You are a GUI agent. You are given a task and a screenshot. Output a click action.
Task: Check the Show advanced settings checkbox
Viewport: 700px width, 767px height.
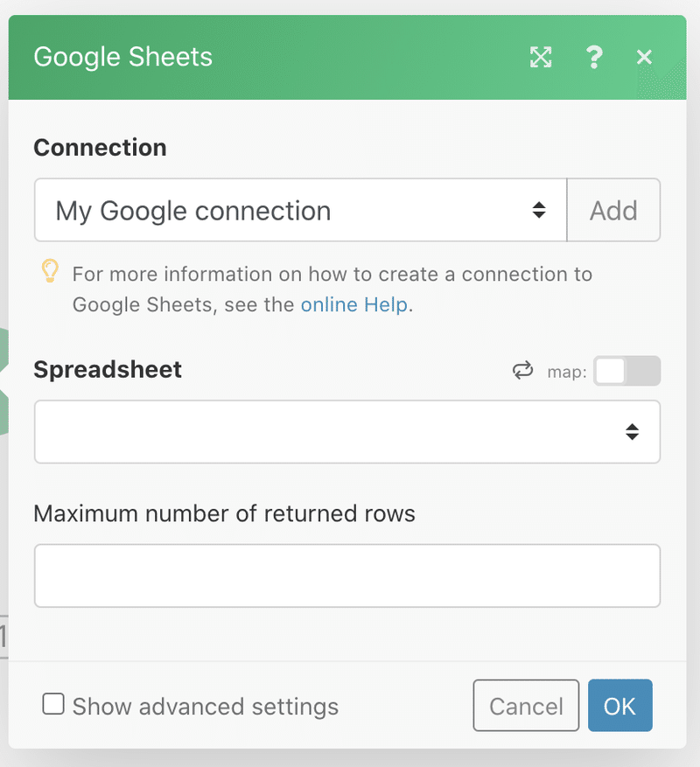pos(53,704)
